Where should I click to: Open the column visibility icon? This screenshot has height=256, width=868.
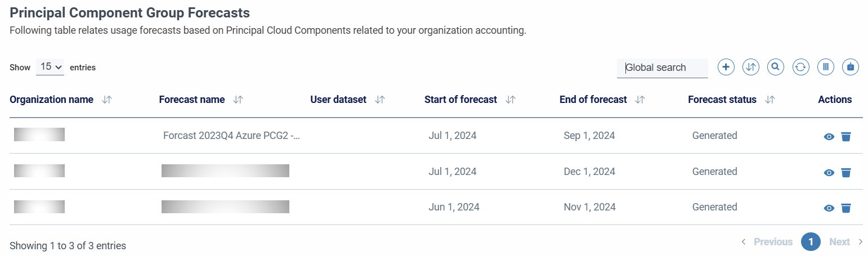click(826, 67)
